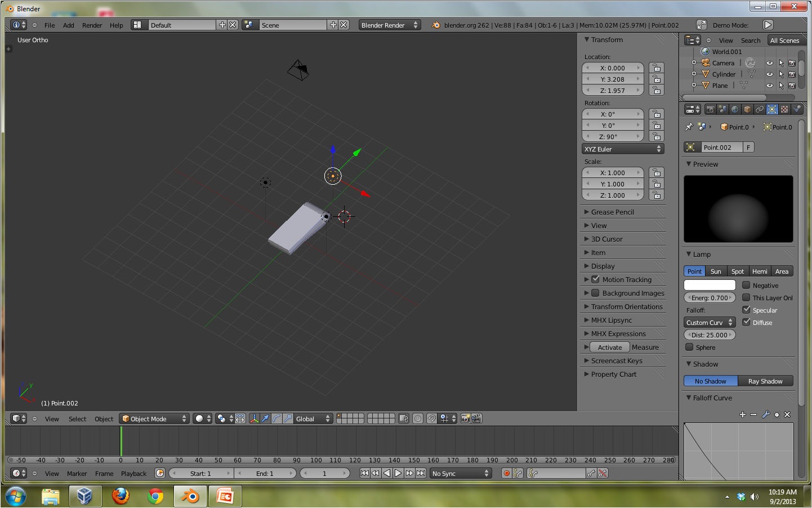Select the Sun lamp type
Image resolution: width=812 pixels, height=508 pixels.
tap(716, 271)
